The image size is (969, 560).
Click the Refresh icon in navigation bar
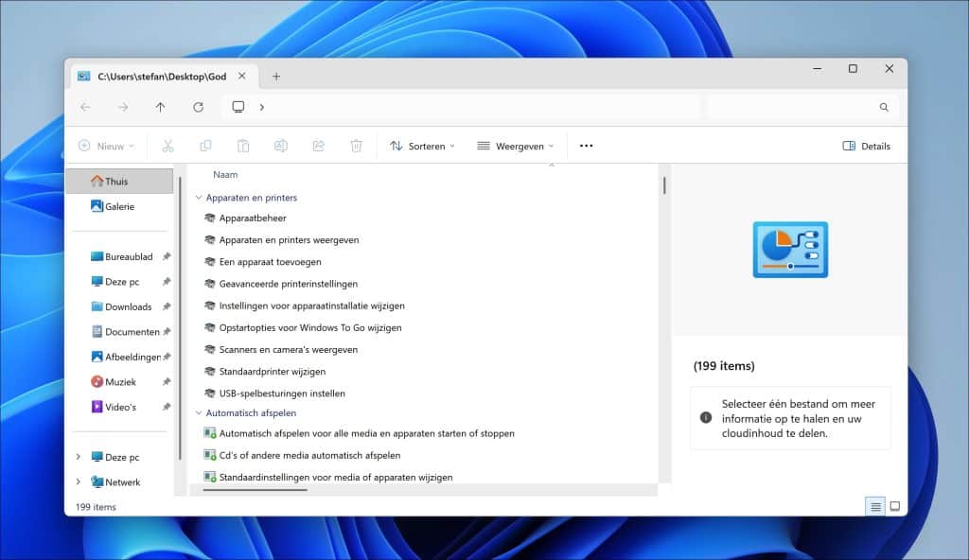198,107
